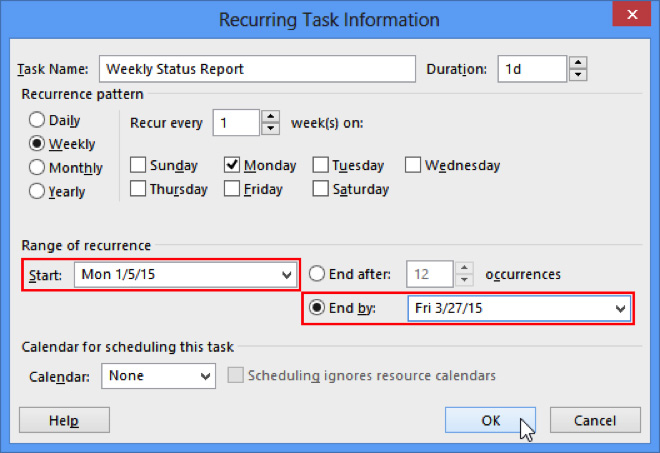
Task: Enable the Friday checkbox
Action: [232, 188]
